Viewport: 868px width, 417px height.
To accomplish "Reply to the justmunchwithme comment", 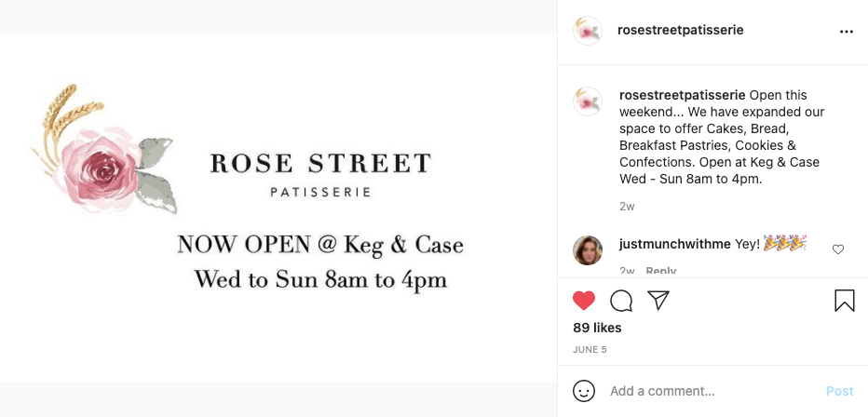I will 661,271.
